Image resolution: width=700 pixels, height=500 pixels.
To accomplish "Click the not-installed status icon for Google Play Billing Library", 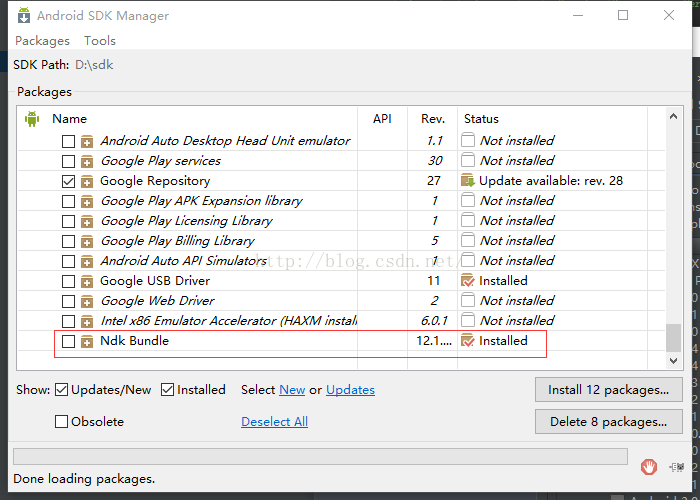I will [x=467, y=240].
